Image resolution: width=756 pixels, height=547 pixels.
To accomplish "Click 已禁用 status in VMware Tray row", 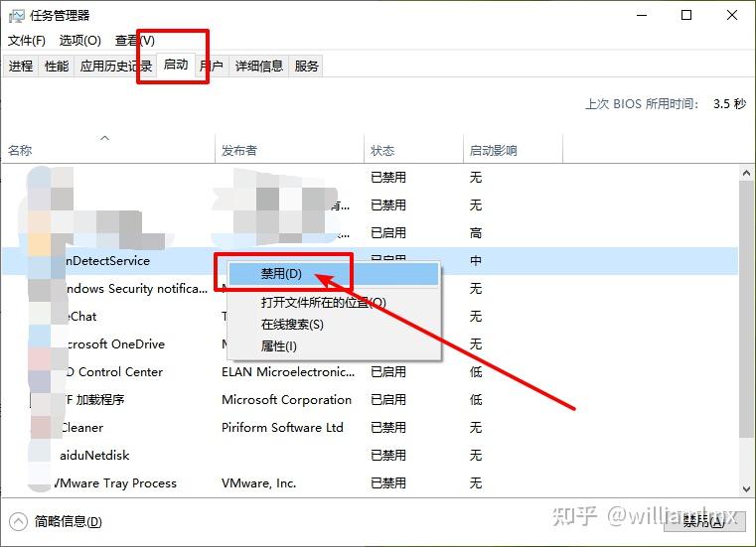I will [388, 483].
